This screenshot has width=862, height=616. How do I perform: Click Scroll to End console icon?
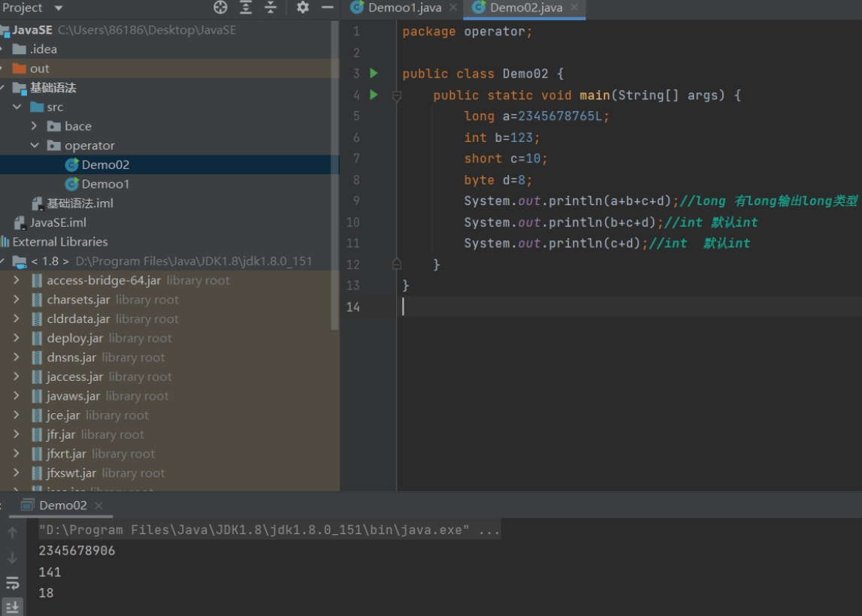[x=12, y=607]
